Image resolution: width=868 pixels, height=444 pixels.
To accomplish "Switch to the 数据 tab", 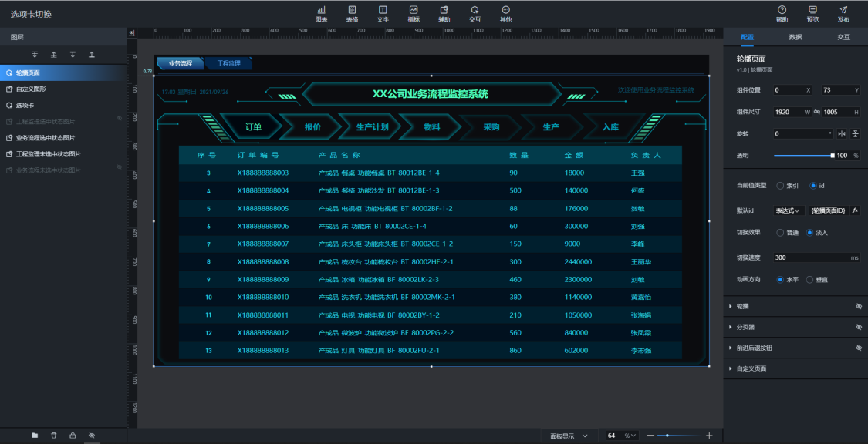I will [x=795, y=37].
